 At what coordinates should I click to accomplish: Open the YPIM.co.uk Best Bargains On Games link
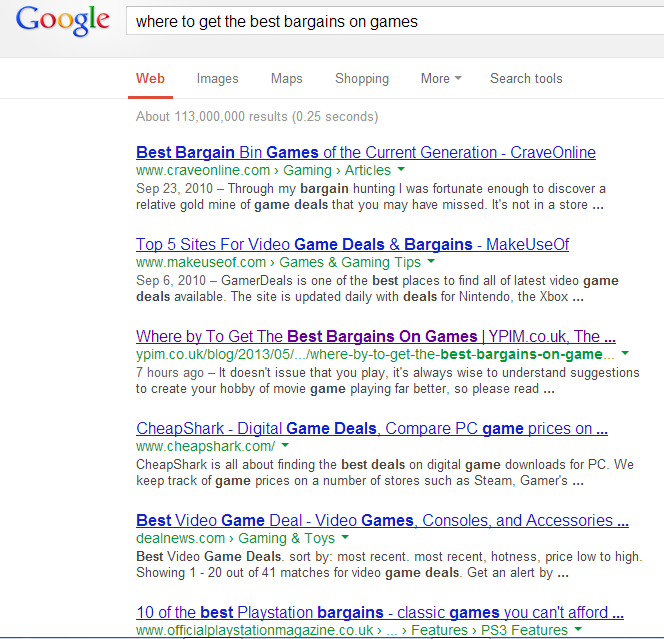(376, 336)
